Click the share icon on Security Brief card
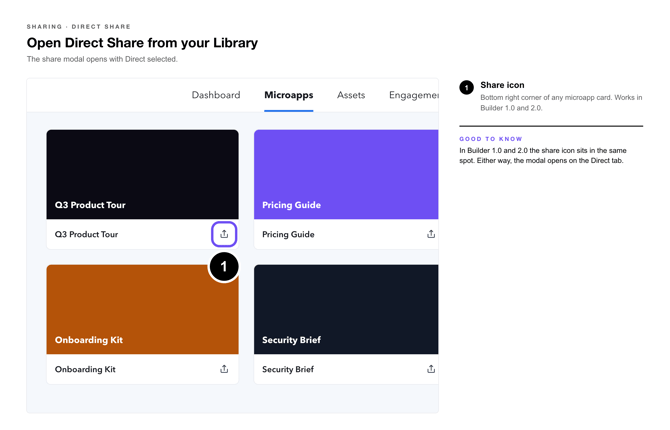The height and width of the screenshot is (430, 670). 431,369
